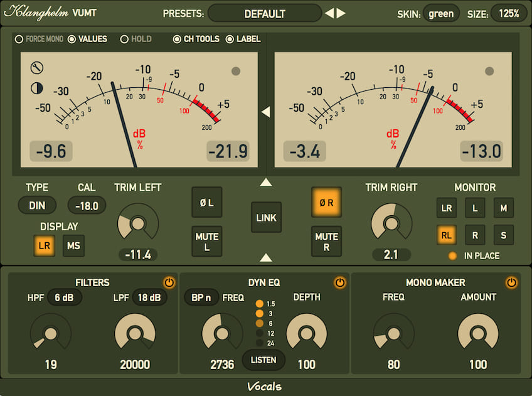This screenshot has height=396, width=532.
Task: Click the left meter -9.6 readout
Action: [x=51, y=151]
